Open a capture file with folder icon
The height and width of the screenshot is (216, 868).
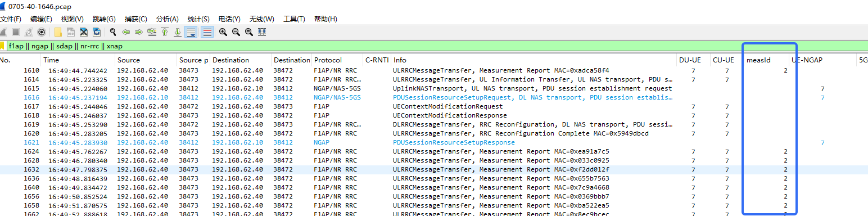(58, 32)
